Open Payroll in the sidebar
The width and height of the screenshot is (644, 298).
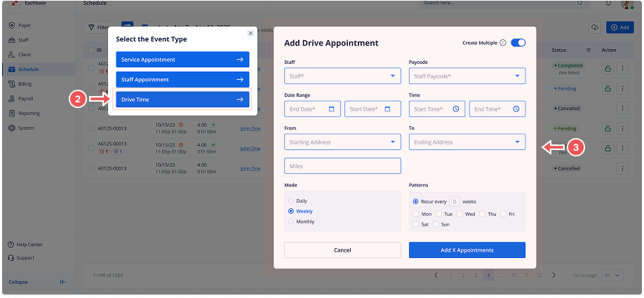tap(25, 99)
